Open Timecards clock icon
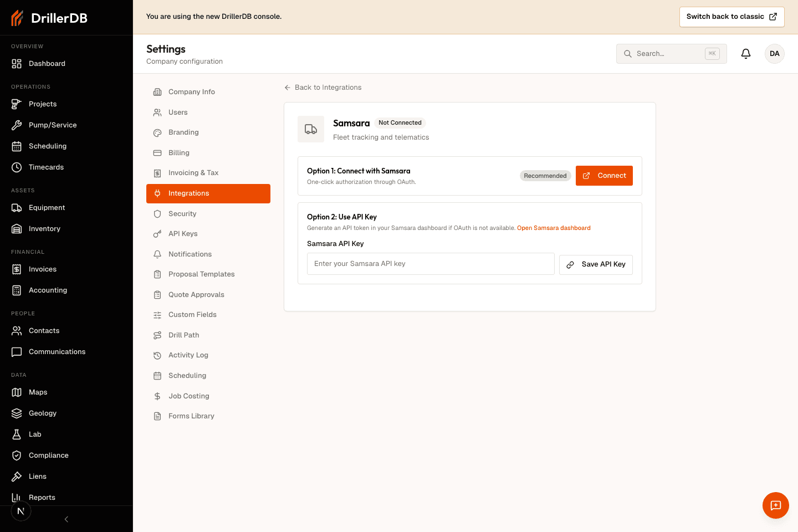Screen dimensions: 798x532 (x=17, y=167)
